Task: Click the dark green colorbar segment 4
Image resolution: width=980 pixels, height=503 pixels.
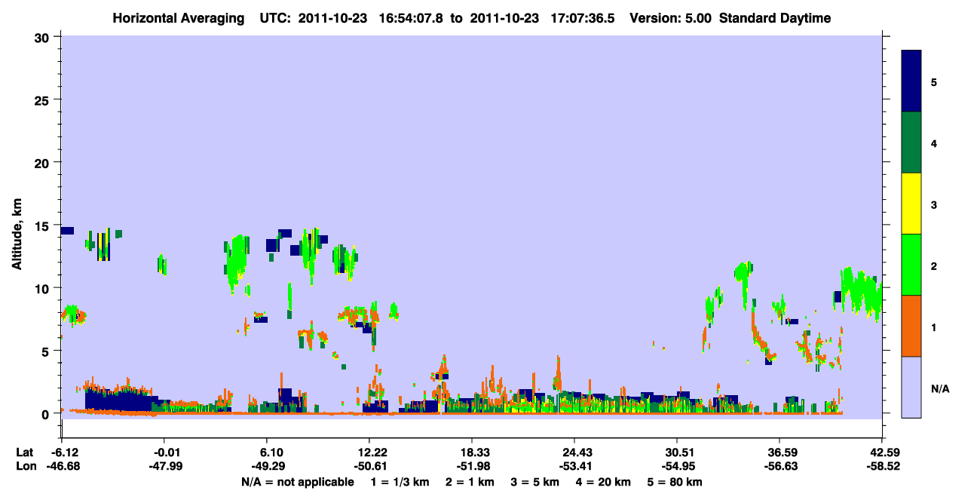Action: (911, 143)
